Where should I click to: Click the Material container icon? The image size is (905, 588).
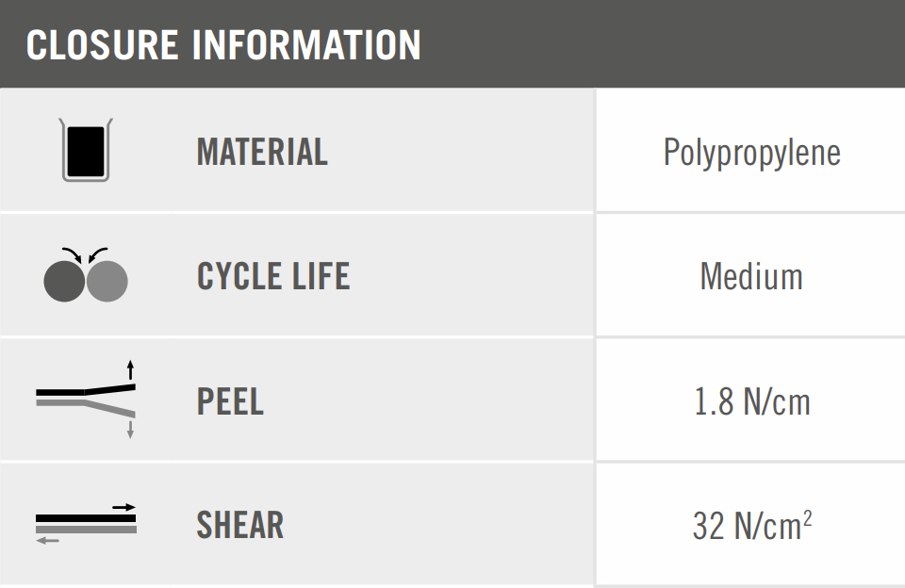(85, 150)
